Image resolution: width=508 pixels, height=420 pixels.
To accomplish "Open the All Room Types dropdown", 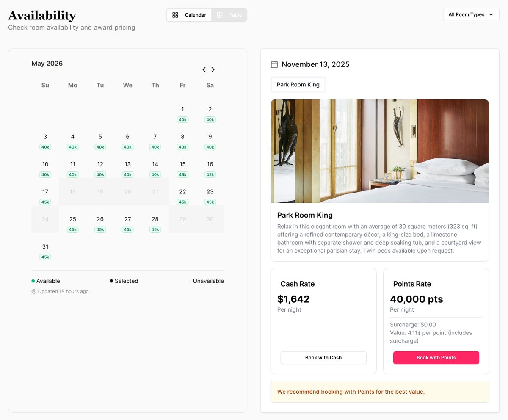I will click(471, 14).
